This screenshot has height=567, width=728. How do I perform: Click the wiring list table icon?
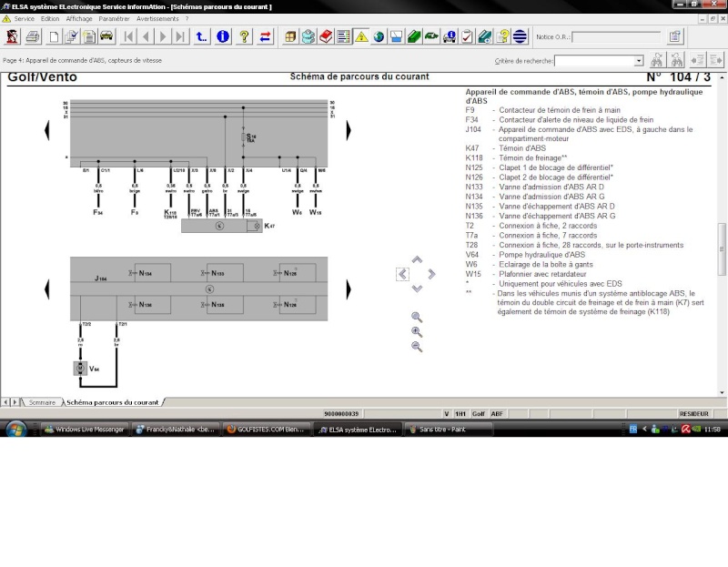pyautogui.click(x=344, y=36)
